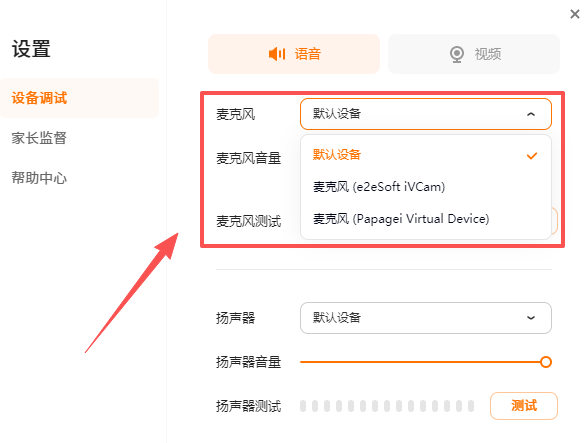
Task: Click the webcam icon on 视频 tab
Action: tap(457, 54)
